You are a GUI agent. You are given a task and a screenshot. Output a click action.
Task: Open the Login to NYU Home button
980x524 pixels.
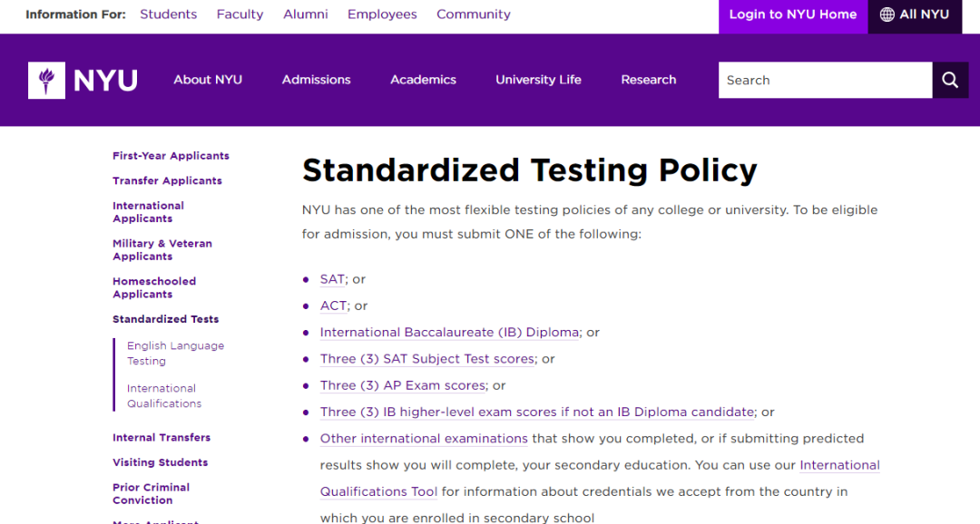[793, 15]
